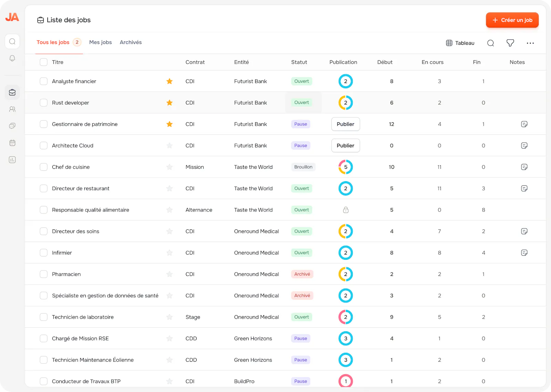Image resolution: width=551 pixels, height=392 pixels.
Task: Click Publier for Gestionnaire de patrimoine
Action: pyautogui.click(x=345, y=124)
